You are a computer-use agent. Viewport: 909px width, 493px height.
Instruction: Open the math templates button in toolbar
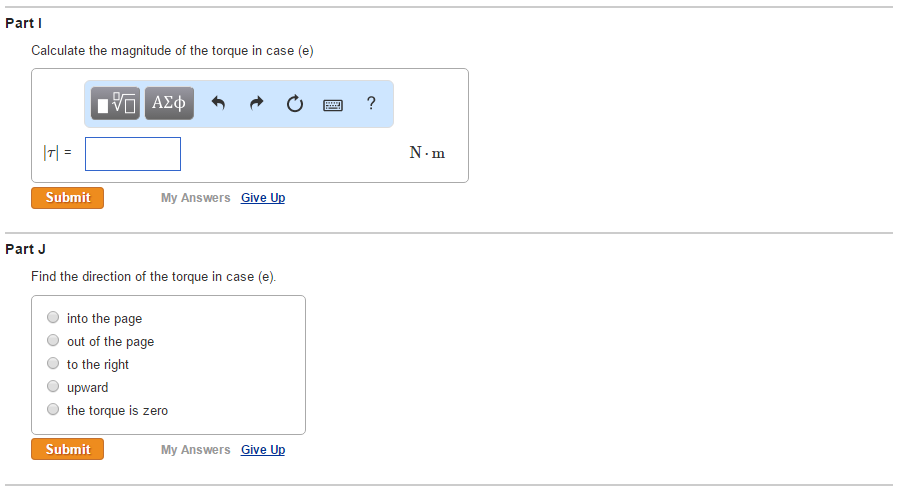pos(116,103)
